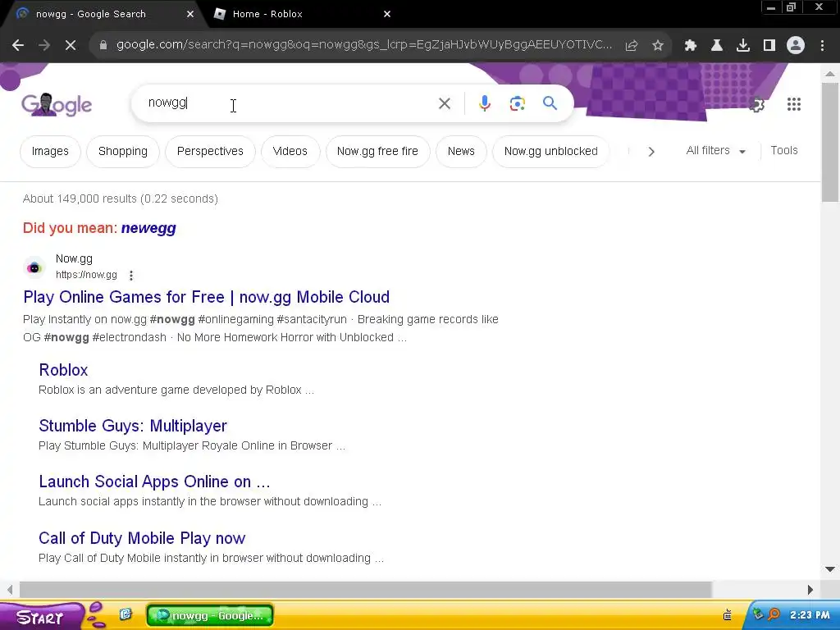Screen dimensions: 840x630
Task: Open the Google apps grid
Action: point(794,104)
